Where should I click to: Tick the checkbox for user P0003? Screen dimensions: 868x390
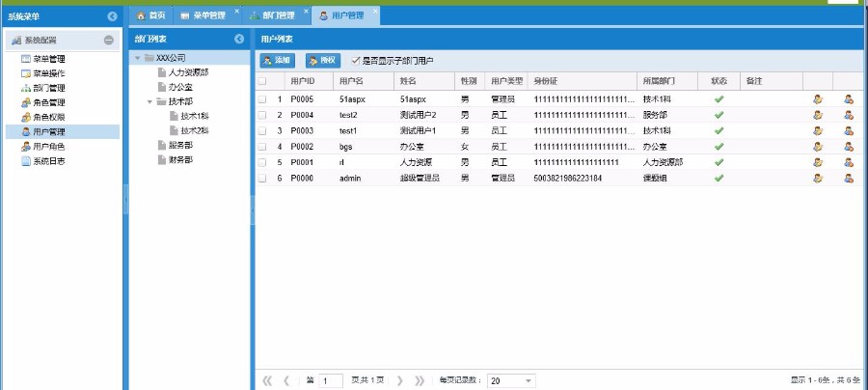pos(262,130)
